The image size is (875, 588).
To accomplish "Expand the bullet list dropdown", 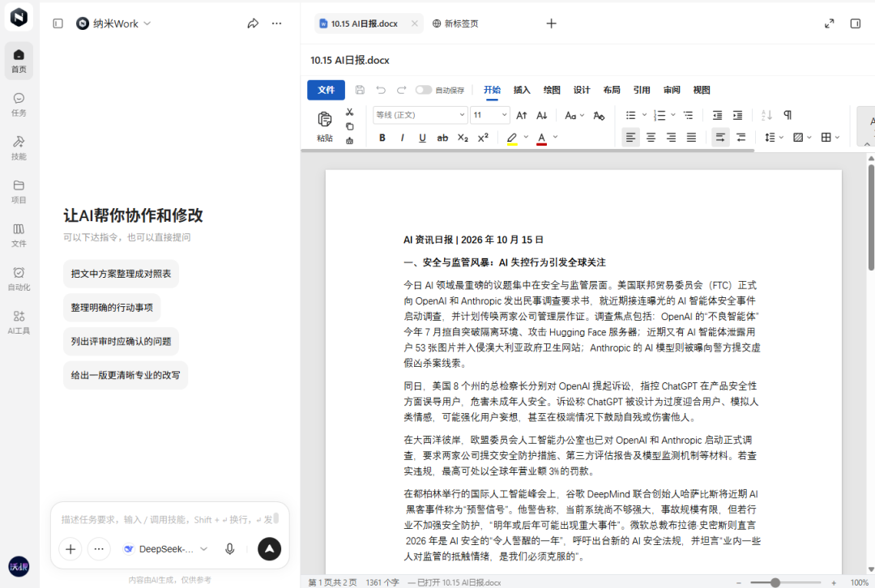I will (x=644, y=115).
